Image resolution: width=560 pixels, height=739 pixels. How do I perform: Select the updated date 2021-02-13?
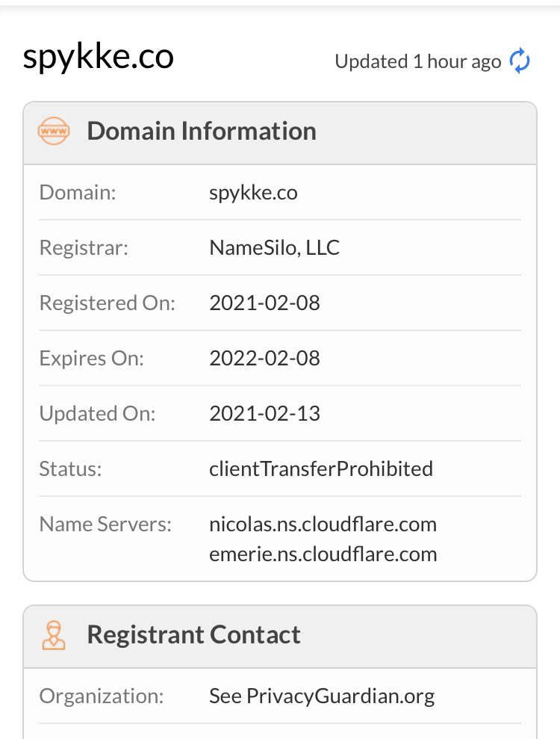[x=264, y=414]
